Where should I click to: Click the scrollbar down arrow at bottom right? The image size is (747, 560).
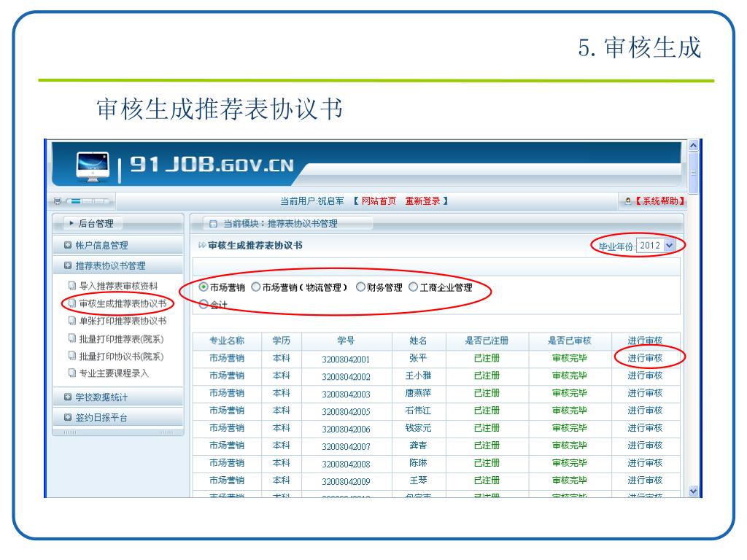[x=693, y=492]
